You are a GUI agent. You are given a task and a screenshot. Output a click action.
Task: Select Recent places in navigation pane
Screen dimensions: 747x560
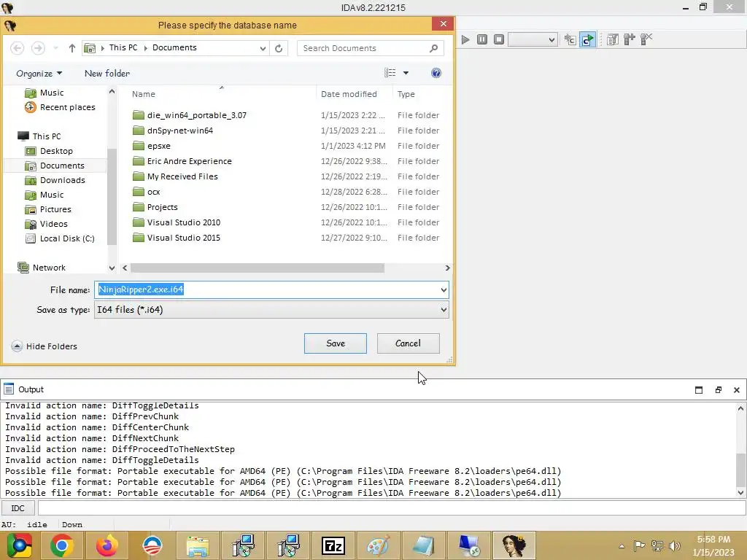click(61, 107)
